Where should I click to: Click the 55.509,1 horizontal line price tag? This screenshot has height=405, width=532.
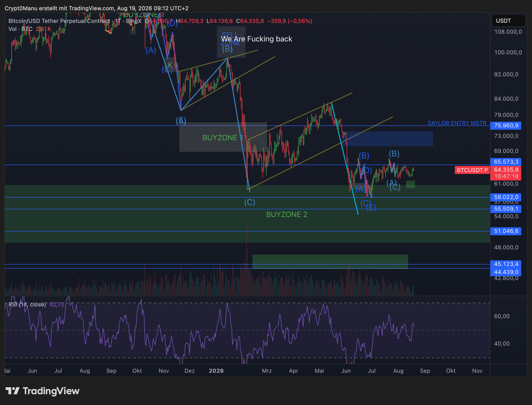pos(506,209)
